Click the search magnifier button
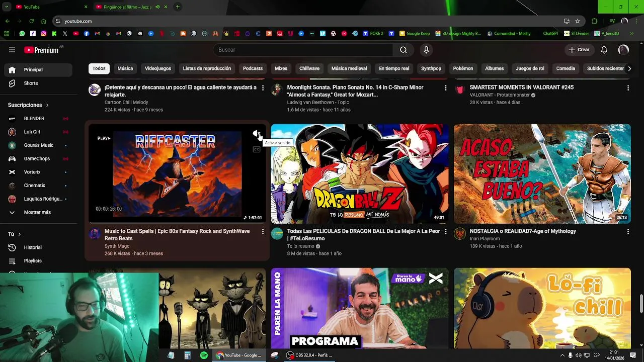 tap(403, 50)
